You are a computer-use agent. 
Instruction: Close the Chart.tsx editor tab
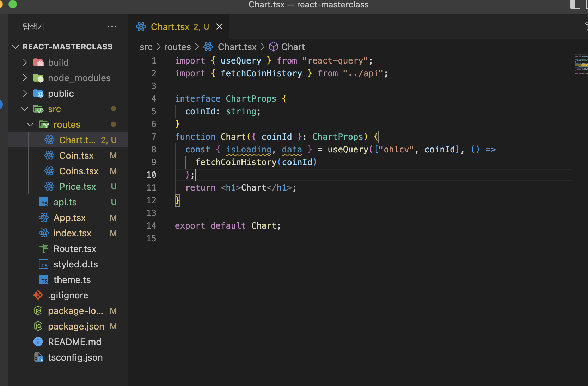pyautogui.click(x=219, y=27)
